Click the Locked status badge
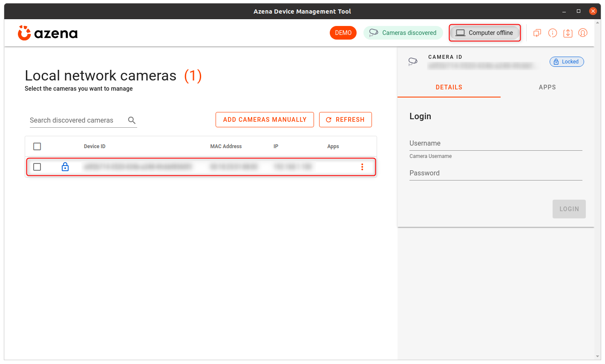605x364 pixels. (567, 62)
